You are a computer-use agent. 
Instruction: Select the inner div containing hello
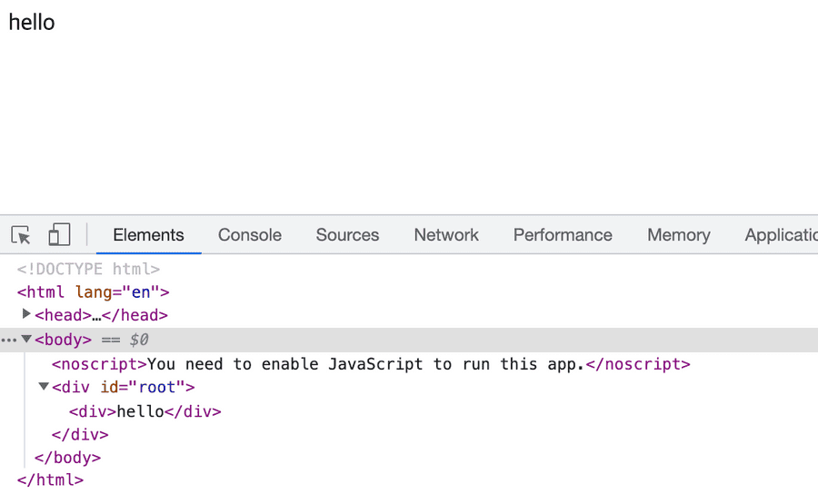pos(145,411)
